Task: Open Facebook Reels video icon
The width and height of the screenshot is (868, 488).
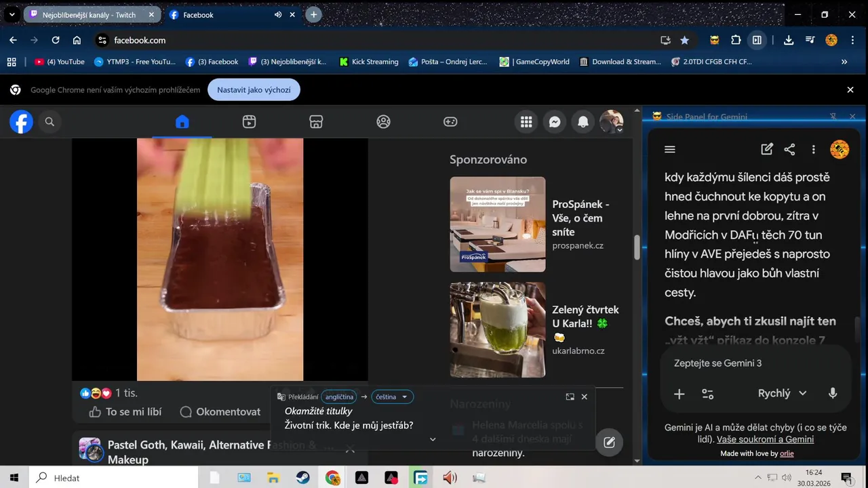Action: click(249, 122)
